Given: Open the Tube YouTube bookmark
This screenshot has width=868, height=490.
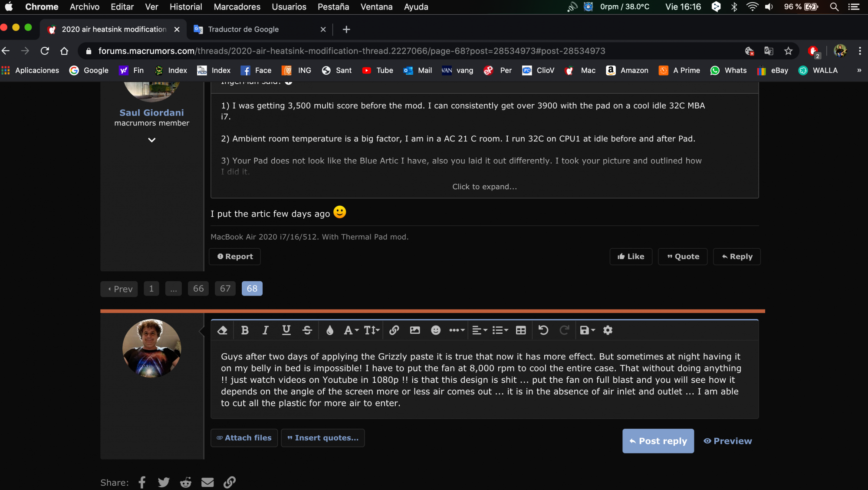Looking at the screenshot, I should tap(378, 70).
